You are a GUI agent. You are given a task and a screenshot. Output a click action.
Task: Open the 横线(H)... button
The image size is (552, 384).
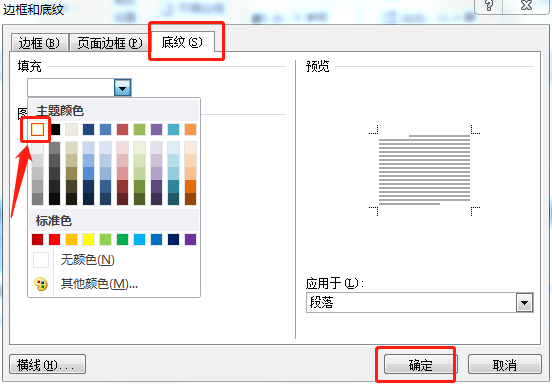click(47, 364)
